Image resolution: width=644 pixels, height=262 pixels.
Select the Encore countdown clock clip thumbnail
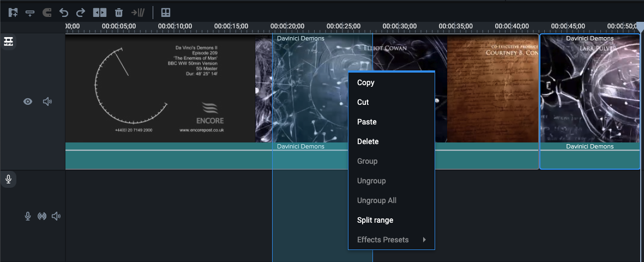[x=160, y=88]
